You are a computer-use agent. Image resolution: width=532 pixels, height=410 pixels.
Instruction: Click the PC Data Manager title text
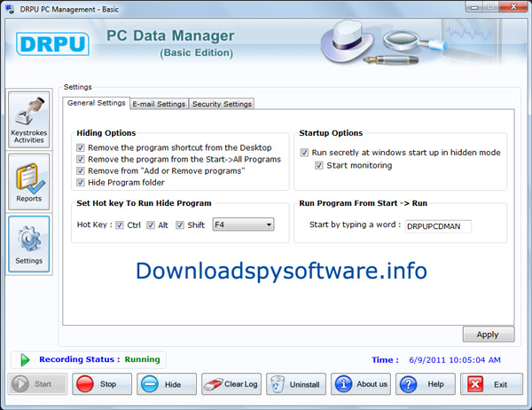point(170,35)
